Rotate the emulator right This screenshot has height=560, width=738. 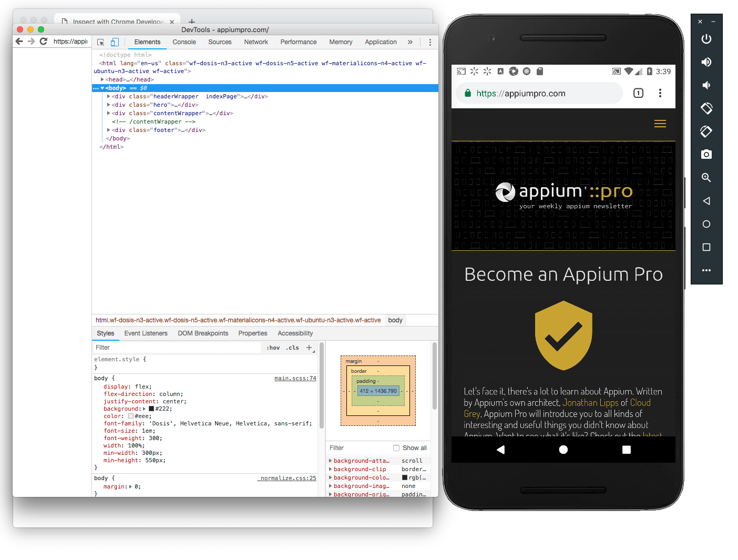[706, 131]
